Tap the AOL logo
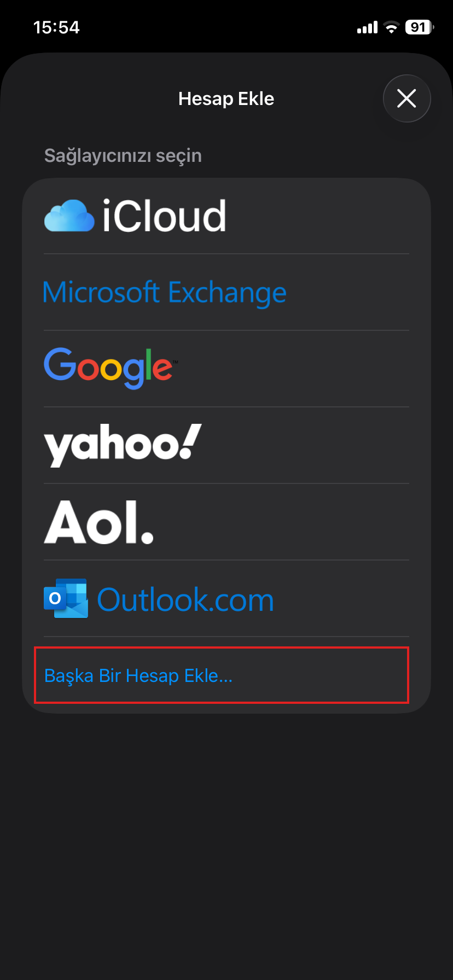 (98, 521)
